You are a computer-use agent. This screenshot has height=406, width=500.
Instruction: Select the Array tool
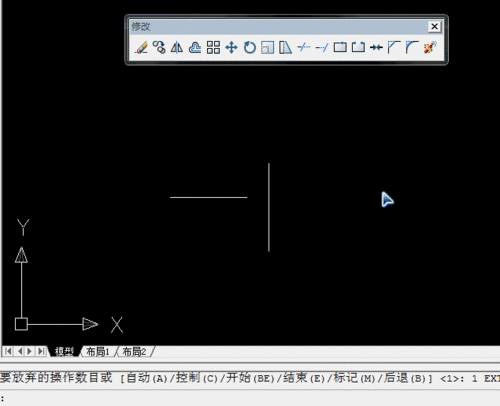point(213,47)
